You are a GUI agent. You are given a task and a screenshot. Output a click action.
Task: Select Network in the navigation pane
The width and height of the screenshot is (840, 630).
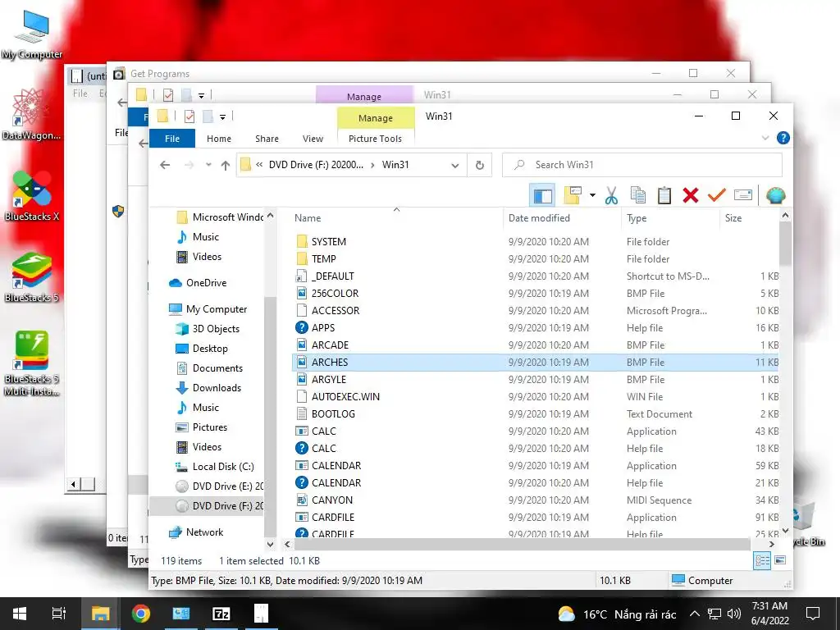point(204,532)
